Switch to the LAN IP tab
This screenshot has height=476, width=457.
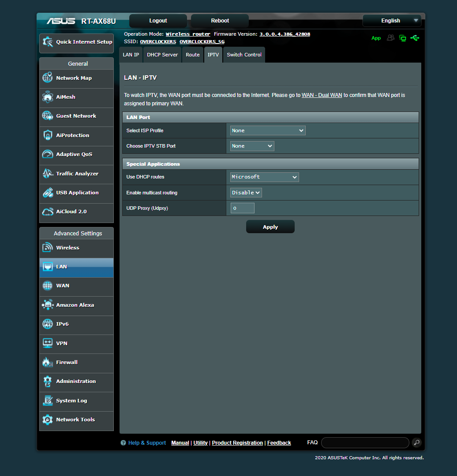131,55
